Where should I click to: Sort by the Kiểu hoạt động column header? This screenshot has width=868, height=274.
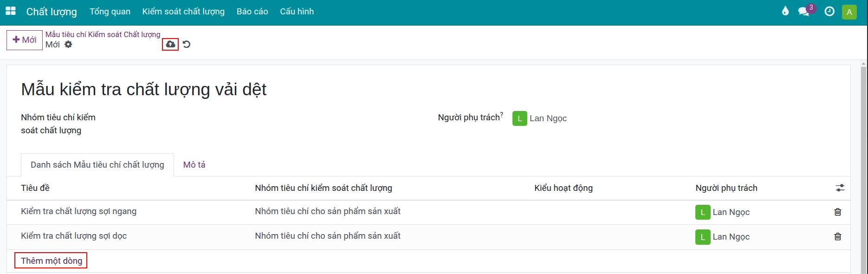tap(564, 188)
